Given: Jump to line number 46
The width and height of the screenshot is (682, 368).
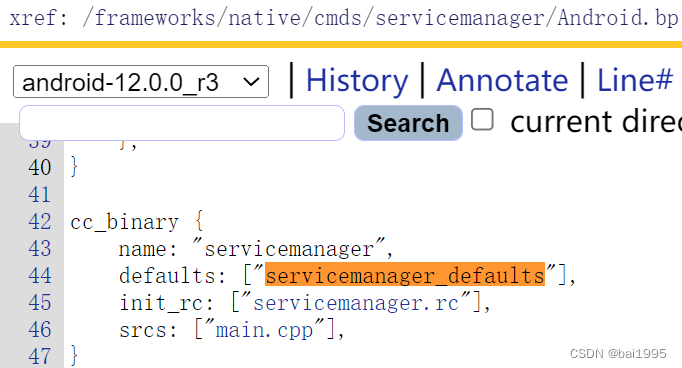Looking at the screenshot, I should coord(40,329).
